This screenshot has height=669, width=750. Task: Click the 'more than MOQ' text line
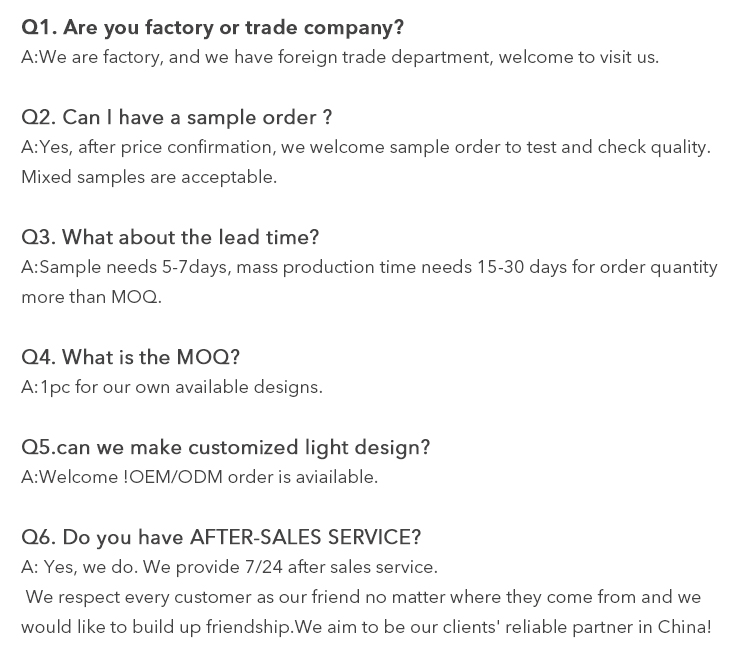point(92,297)
